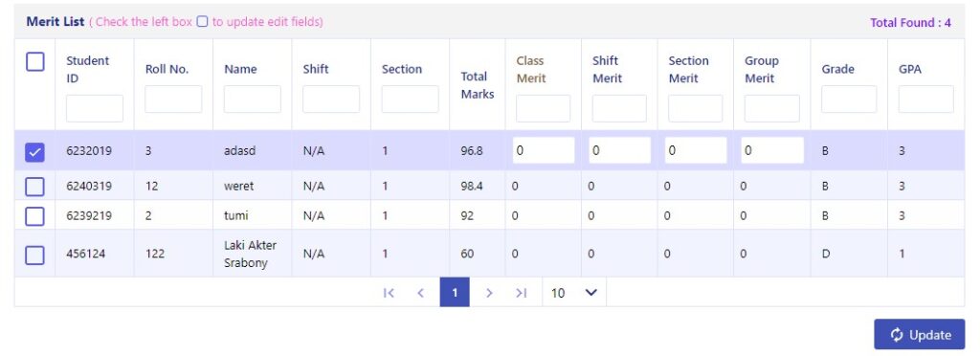This screenshot has width=980, height=356.
Task: Tick the Laki Akter Srabony row checkbox
Action: 35,255
